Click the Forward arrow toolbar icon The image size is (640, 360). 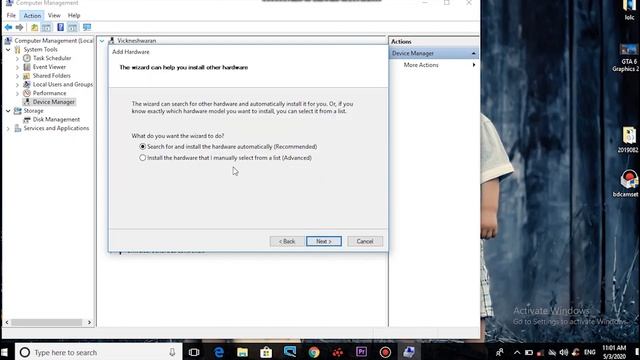coord(19,27)
